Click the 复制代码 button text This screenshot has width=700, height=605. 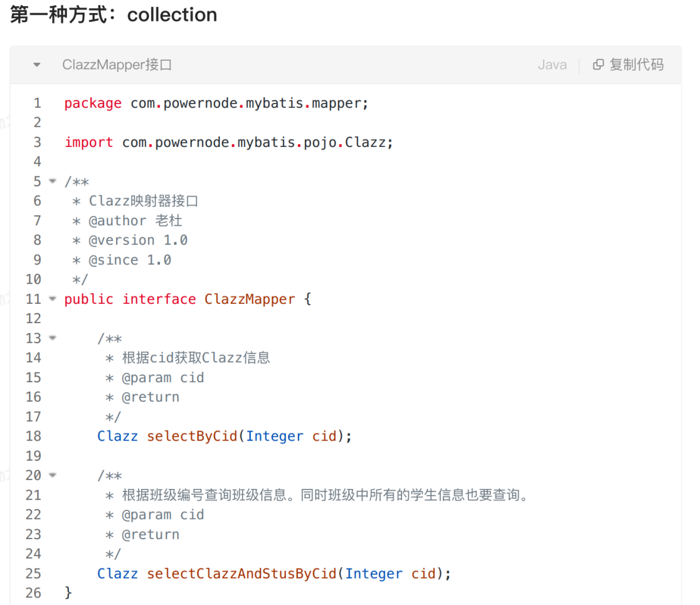[x=636, y=65]
